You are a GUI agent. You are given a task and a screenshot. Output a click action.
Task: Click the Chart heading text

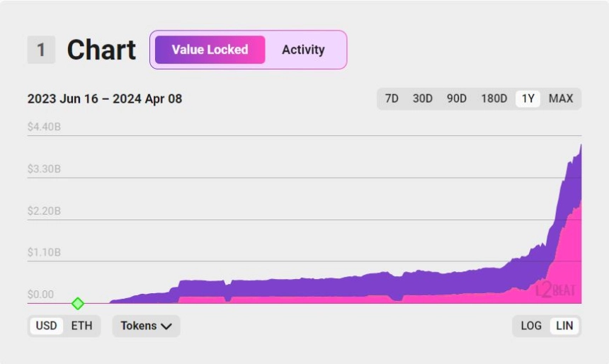coord(101,50)
